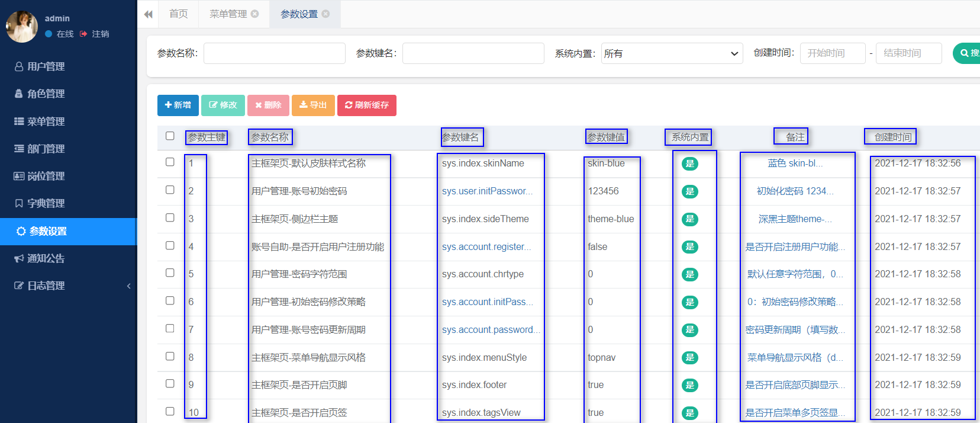Tick checkbox for row 3 侧边栏主题
This screenshot has height=423, width=980.
coord(170,217)
